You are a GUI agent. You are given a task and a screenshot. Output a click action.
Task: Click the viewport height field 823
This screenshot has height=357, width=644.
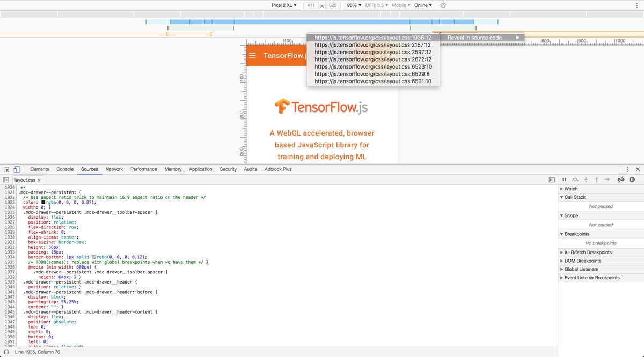click(x=333, y=5)
